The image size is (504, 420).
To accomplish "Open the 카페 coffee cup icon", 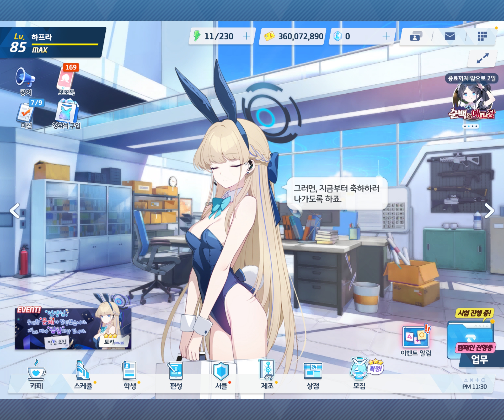I will point(36,375).
